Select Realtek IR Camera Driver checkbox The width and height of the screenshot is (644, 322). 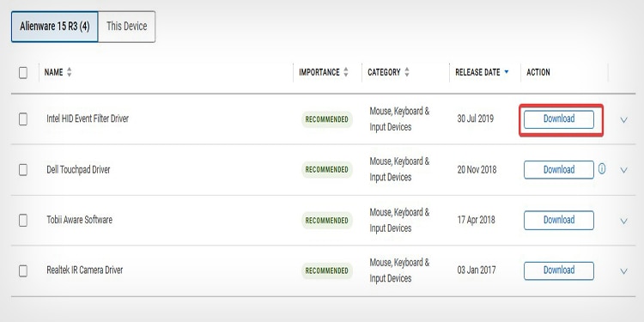tap(23, 270)
